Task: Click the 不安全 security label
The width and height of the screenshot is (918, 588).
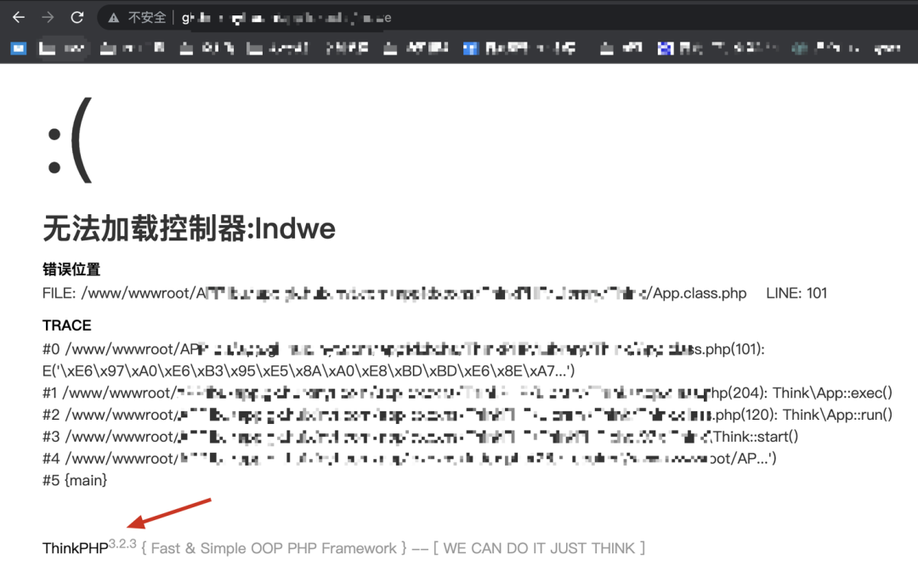Action: (146, 17)
